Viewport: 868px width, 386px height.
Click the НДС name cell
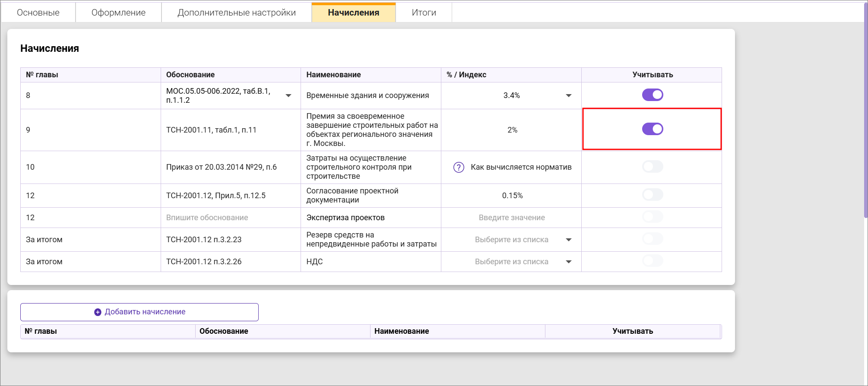point(371,262)
